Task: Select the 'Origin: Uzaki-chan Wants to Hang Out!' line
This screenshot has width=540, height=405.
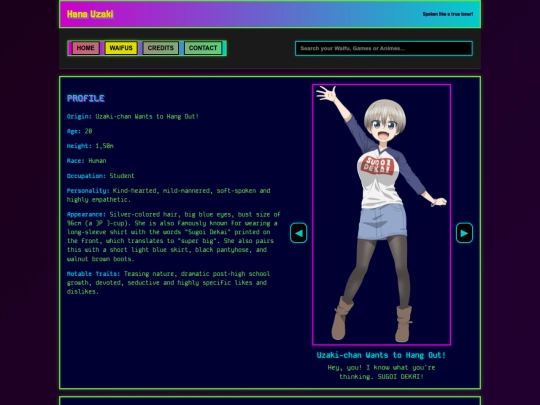Action: tap(133, 116)
